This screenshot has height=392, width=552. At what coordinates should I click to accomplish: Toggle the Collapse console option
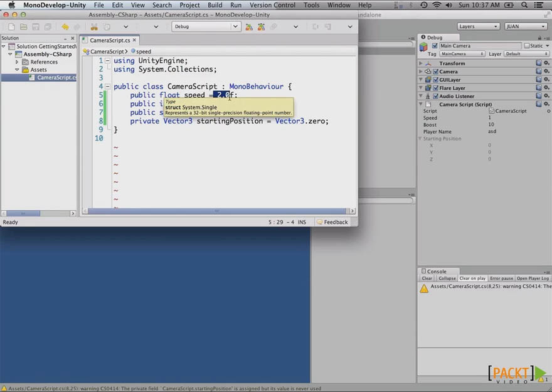[x=447, y=278]
